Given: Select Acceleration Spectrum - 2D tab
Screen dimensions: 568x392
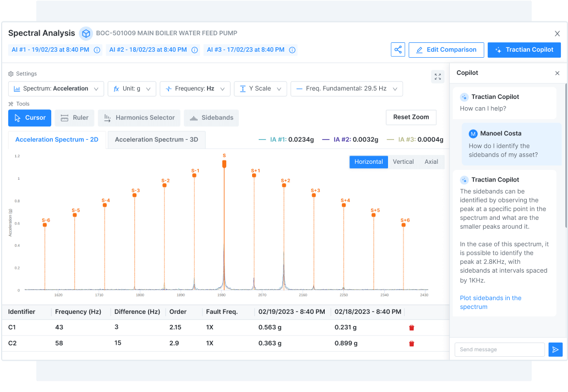Looking at the screenshot, I should 57,140.
